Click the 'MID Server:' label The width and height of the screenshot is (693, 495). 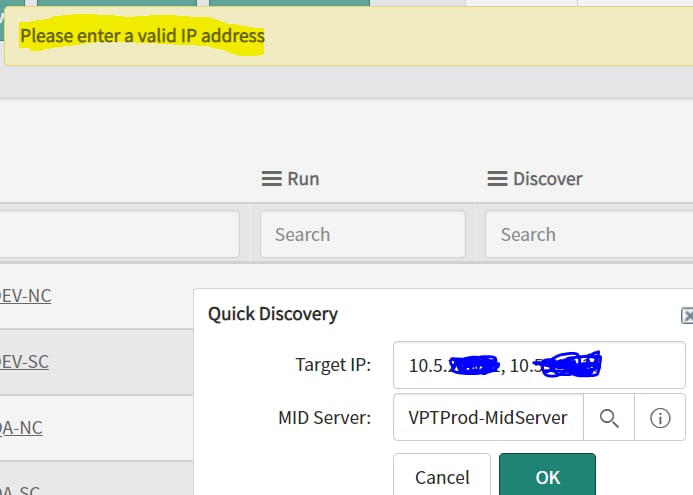pyautogui.click(x=324, y=418)
